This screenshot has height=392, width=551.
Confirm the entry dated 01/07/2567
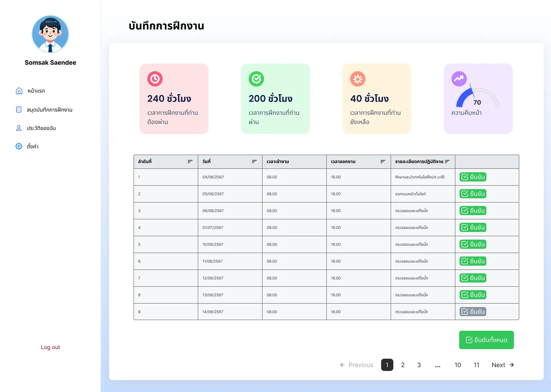click(x=473, y=227)
